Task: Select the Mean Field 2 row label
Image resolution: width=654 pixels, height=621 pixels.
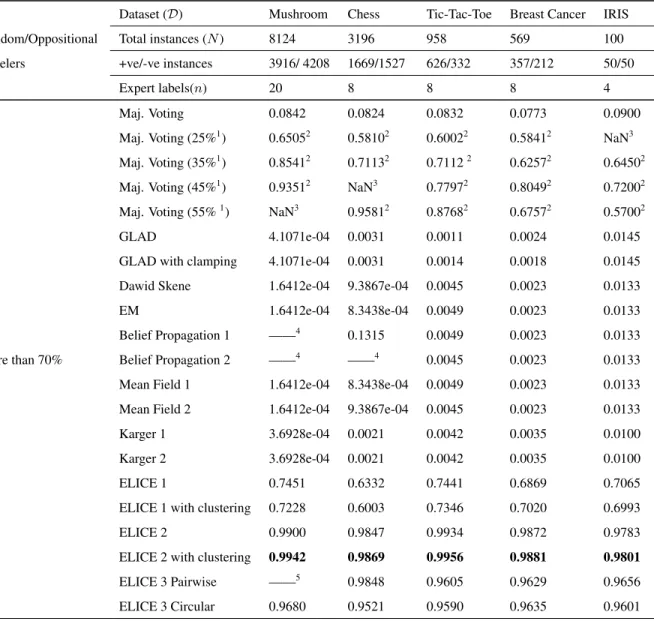Action: pos(155,409)
